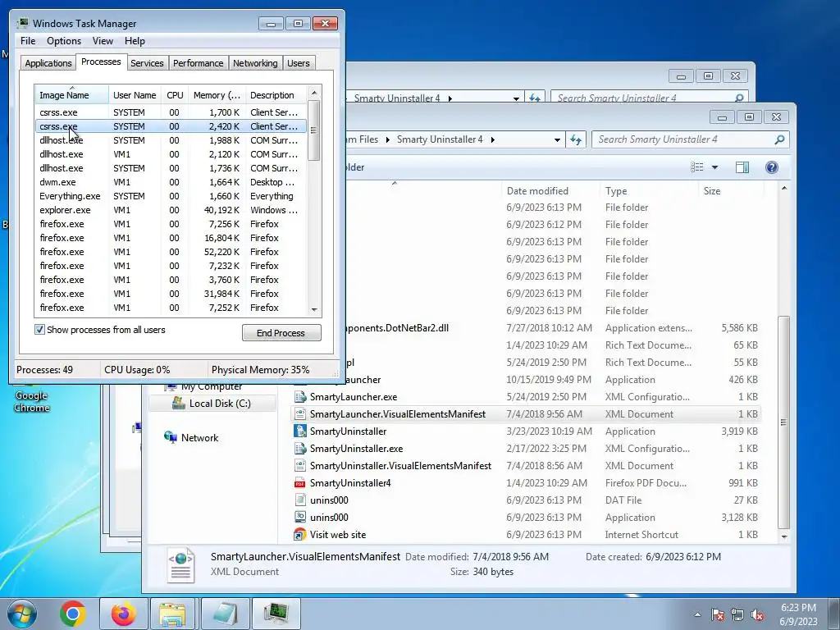Select the SmartyUninstaller application icon
The width and height of the screenshot is (840, 630).
click(300, 431)
